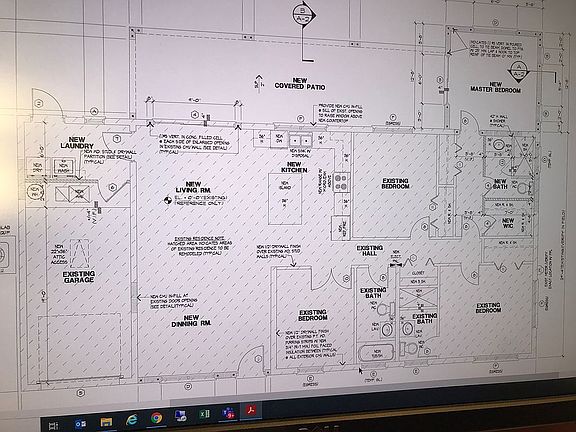576x432 pixels.
Task: Click the "NEW KITCHEN" label
Action: click(x=294, y=167)
